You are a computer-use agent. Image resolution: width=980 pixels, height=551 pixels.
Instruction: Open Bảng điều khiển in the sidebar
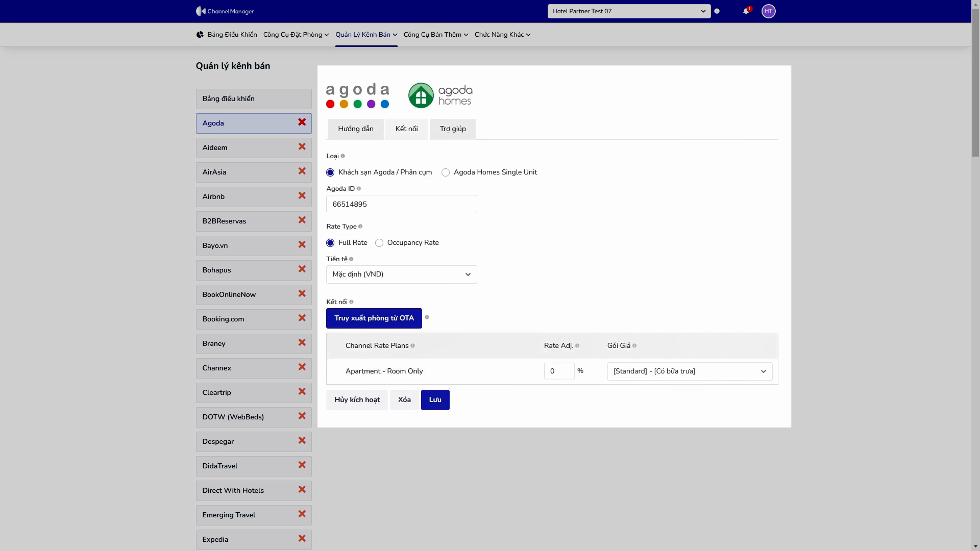pyautogui.click(x=254, y=99)
